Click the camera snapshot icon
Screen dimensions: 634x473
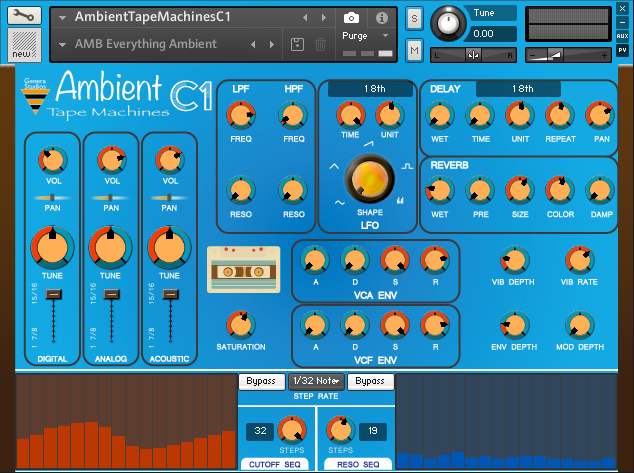pos(352,18)
